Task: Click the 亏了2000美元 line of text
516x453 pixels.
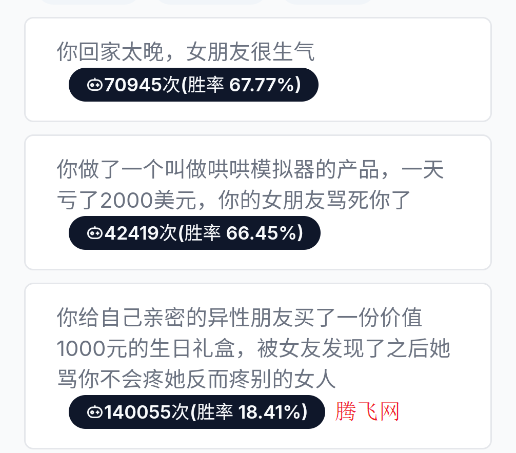Action: coord(233,200)
